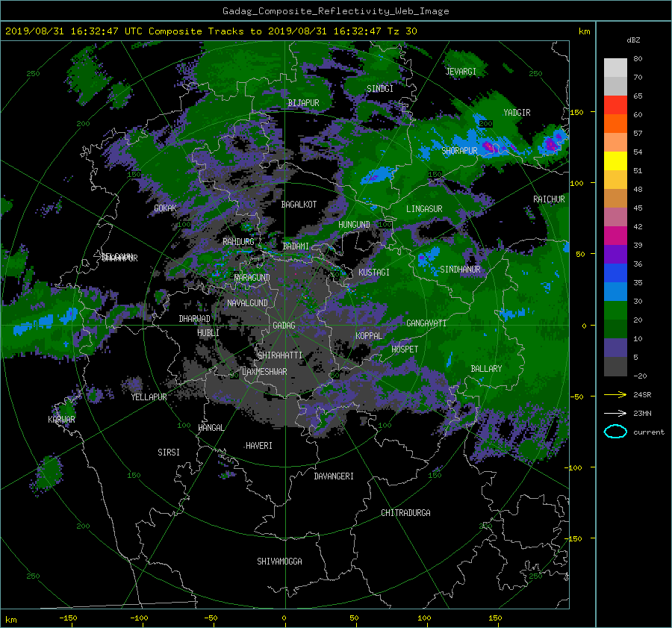672x628 pixels.
Task: Select the bright green swatch between 30 and 20
Action: (615, 311)
